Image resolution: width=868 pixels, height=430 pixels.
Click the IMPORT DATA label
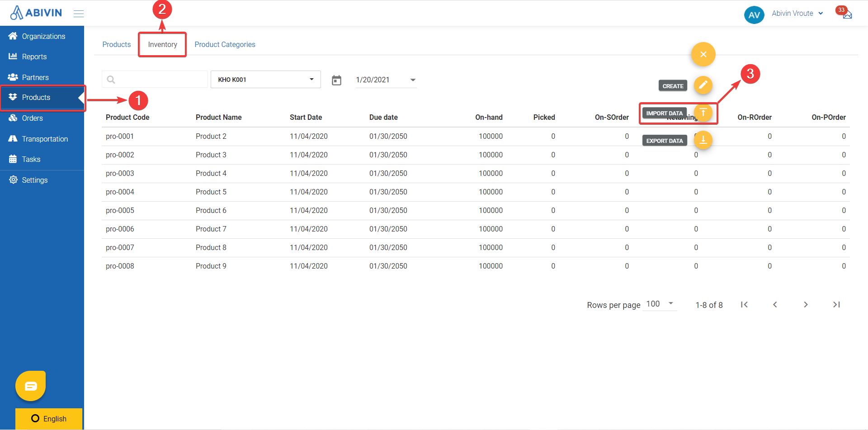tap(665, 113)
